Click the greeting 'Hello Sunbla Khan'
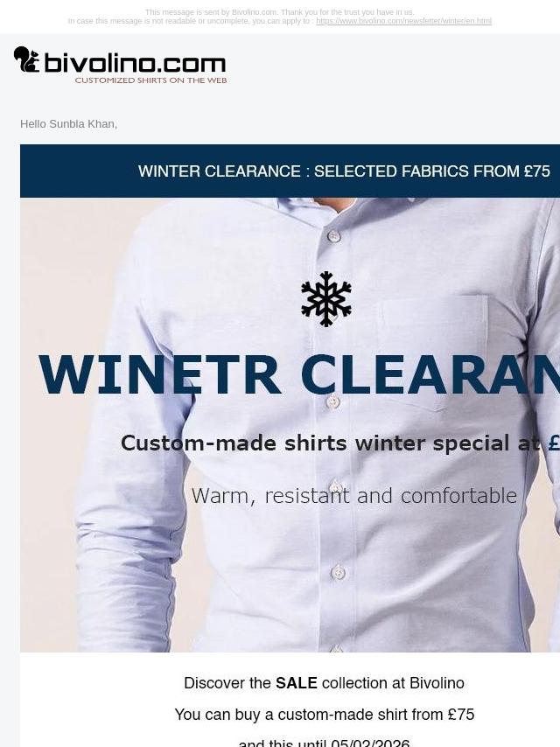The image size is (560, 747). tap(68, 124)
